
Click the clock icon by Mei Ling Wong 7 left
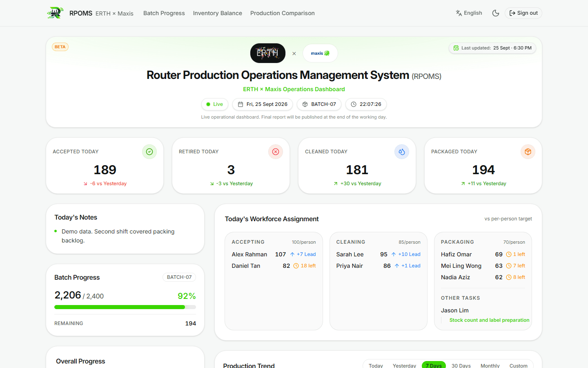509,266
